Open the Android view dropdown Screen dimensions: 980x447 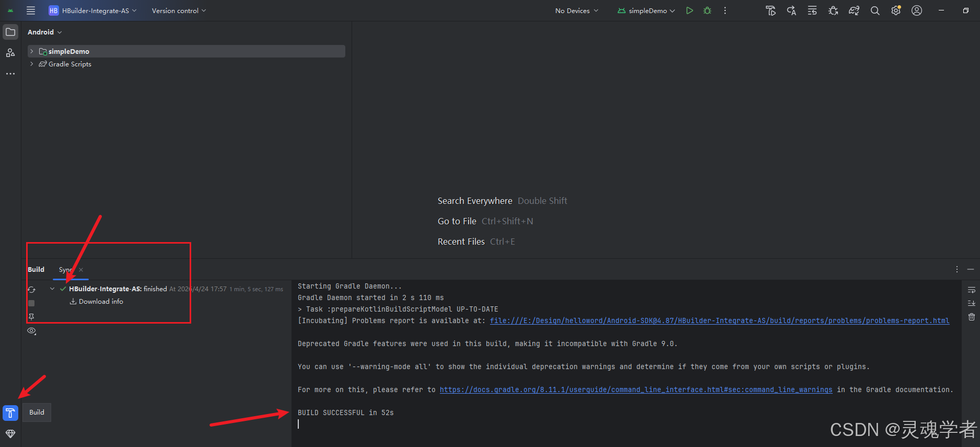(x=44, y=32)
